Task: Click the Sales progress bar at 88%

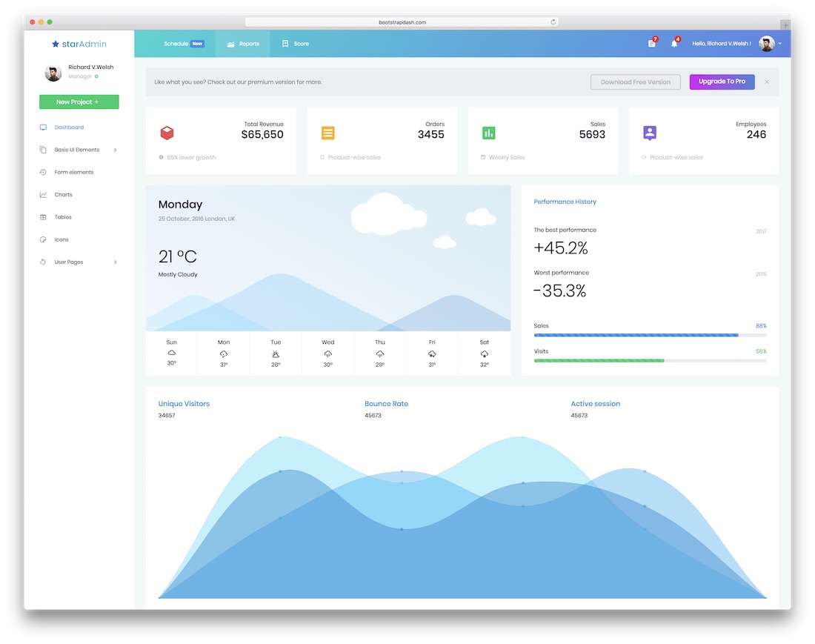Action: pos(650,335)
